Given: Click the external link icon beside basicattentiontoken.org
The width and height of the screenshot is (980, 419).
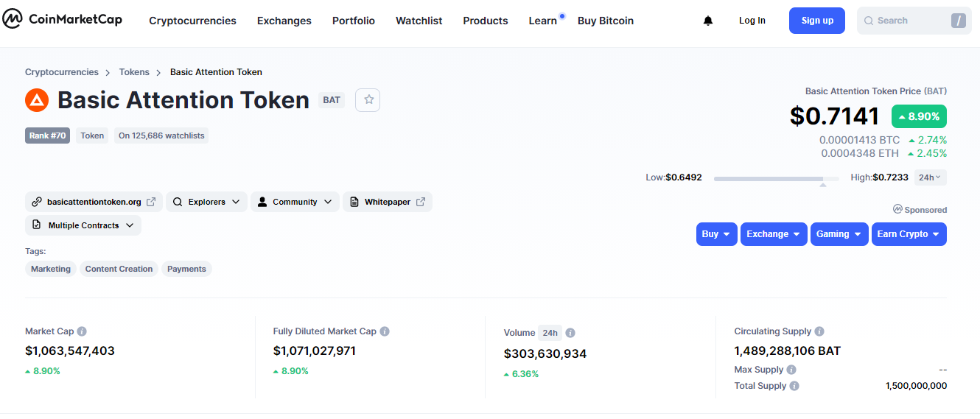Looking at the screenshot, I should (x=151, y=202).
